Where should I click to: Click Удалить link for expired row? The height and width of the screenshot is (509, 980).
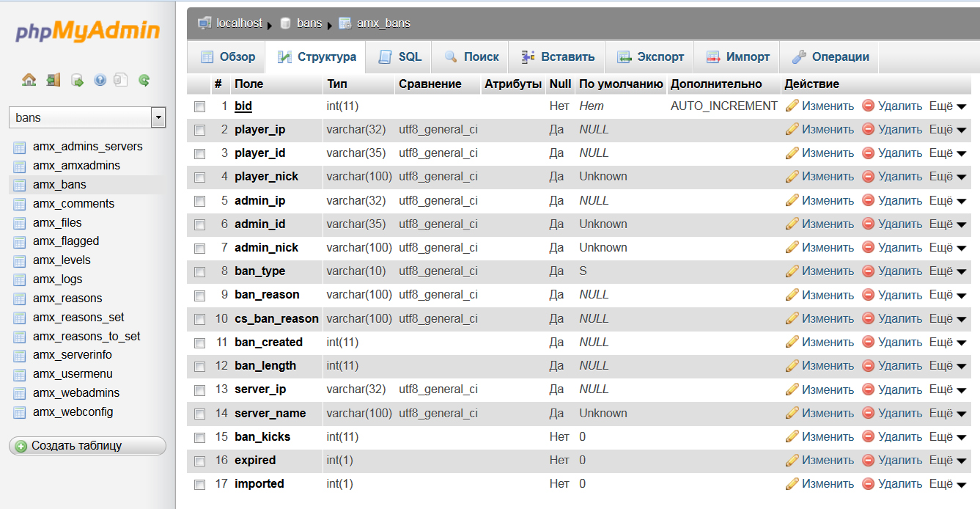pos(900,460)
